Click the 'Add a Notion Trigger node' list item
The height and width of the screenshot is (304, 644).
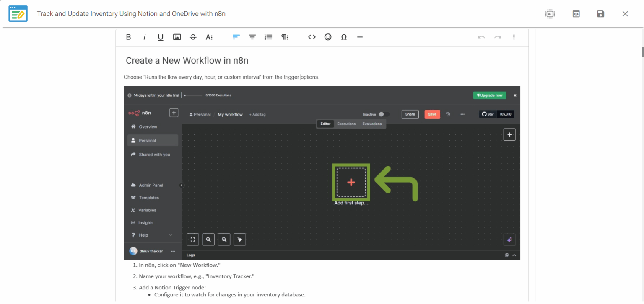tap(172, 287)
